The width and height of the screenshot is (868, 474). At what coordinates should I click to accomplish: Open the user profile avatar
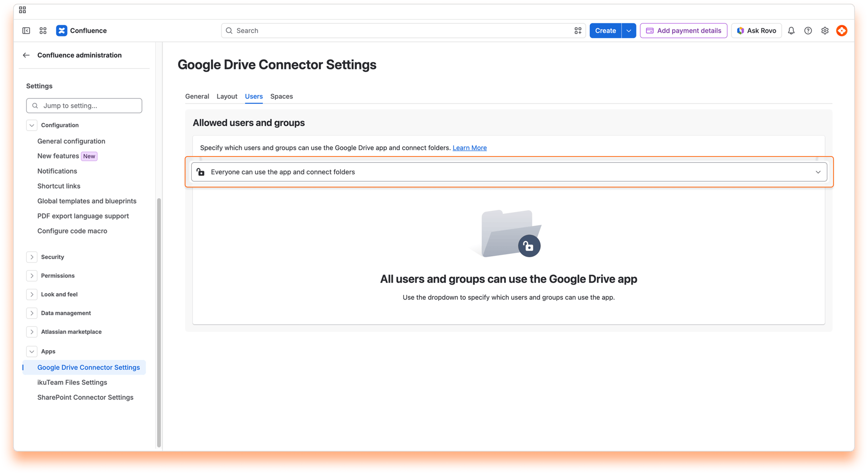click(842, 31)
